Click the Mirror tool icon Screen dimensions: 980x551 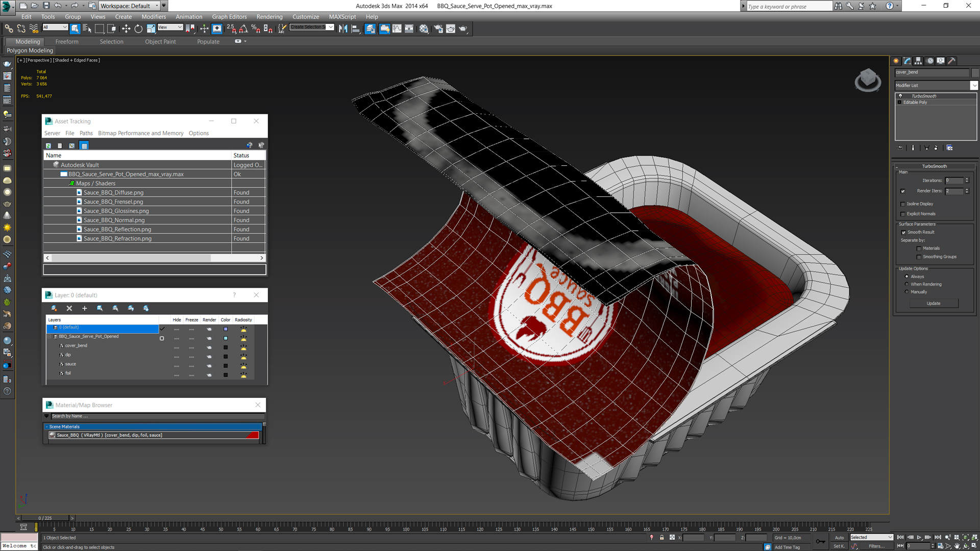[x=343, y=29]
